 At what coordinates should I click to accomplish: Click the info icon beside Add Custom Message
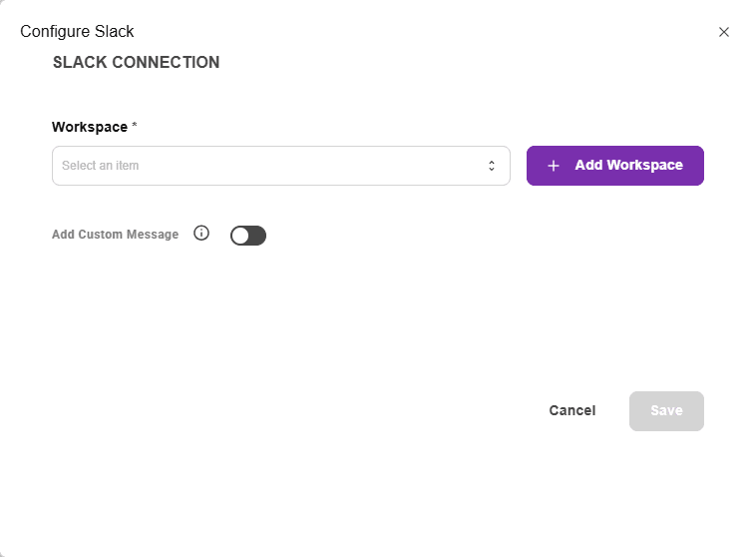201,234
